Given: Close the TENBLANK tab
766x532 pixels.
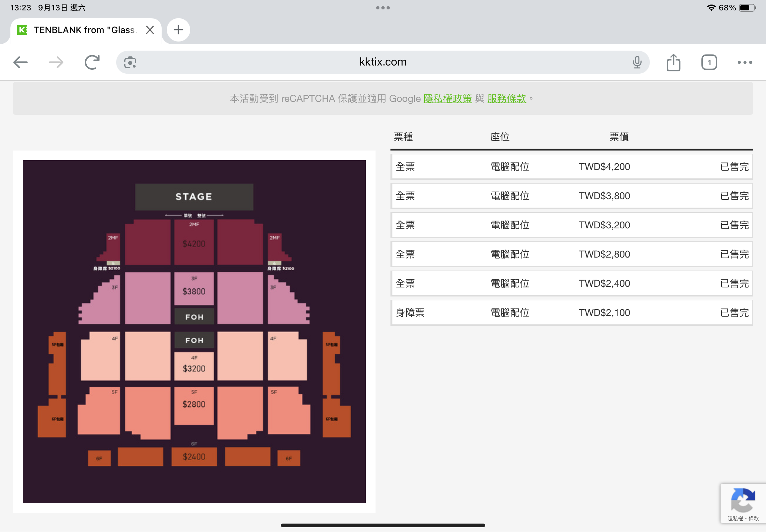Looking at the screenshot, I should tap(150, 30).
